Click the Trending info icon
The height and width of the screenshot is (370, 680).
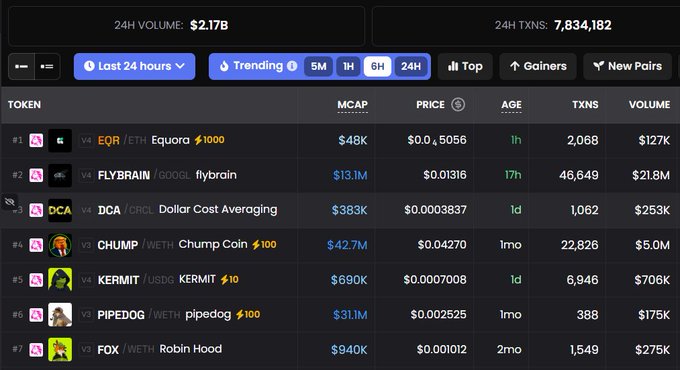click(x=292, y=66)
